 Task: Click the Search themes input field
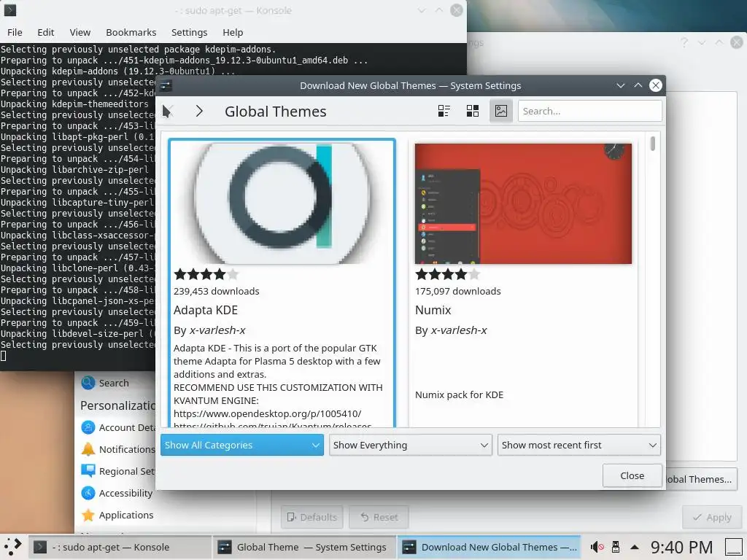point(589,111)
